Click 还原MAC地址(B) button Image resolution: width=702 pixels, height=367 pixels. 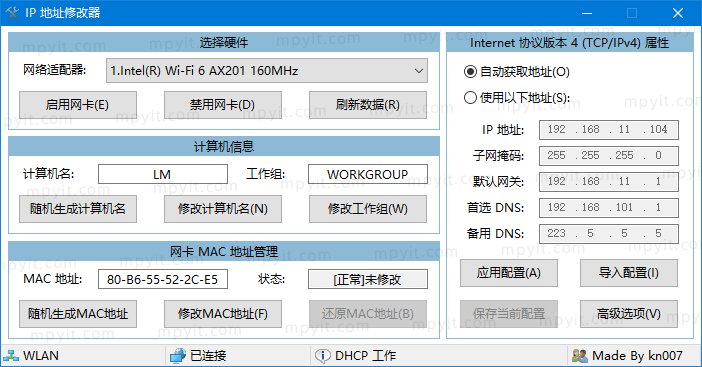[368, 314]
